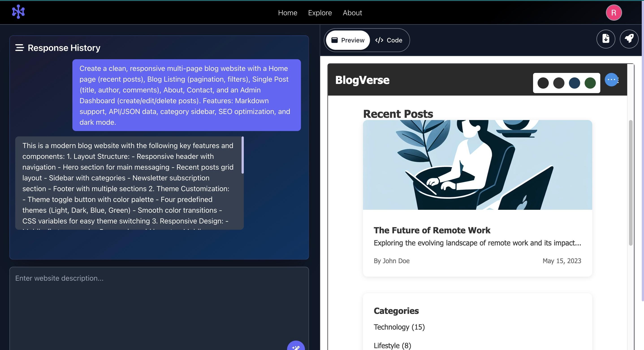Click the 'Exploring the evolving landscape' excerpt

(477, 243)
